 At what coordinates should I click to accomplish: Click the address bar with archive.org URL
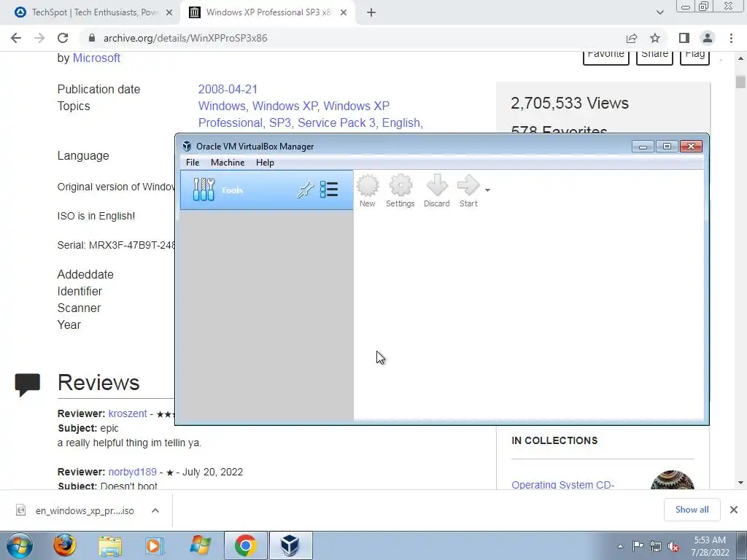pos(352,38)
